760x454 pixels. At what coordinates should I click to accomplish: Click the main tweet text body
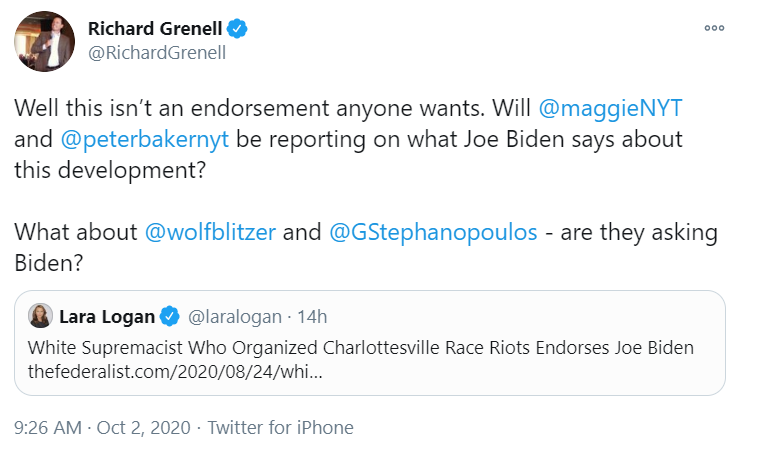366,186
